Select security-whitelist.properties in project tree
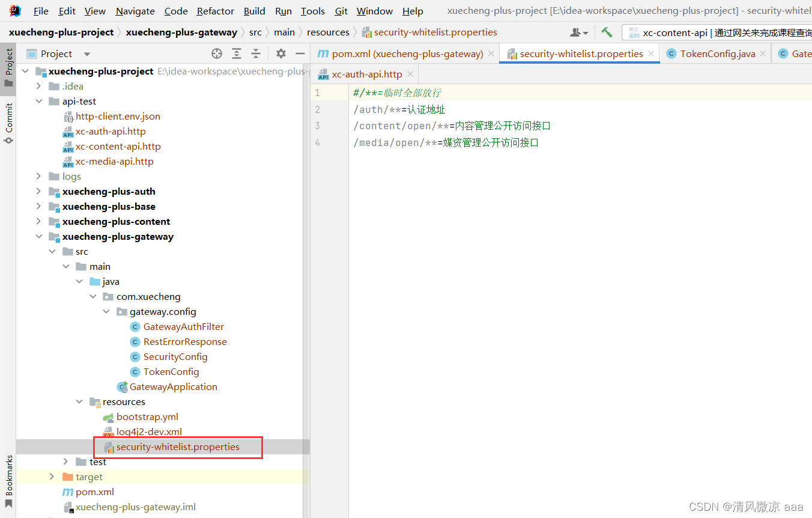This screenshot has height=518, width=812. [178, 446]
